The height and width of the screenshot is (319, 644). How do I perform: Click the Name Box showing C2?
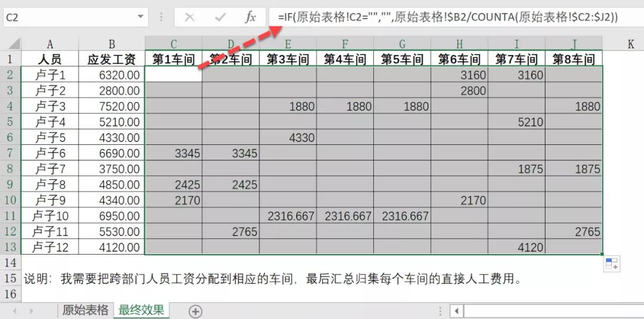click(66, 17)
